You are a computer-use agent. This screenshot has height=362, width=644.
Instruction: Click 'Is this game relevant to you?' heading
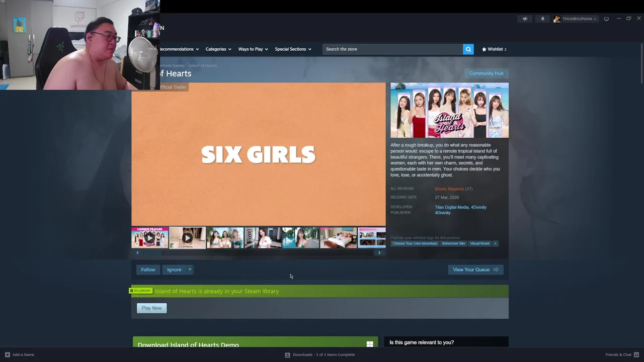point(422,342)
